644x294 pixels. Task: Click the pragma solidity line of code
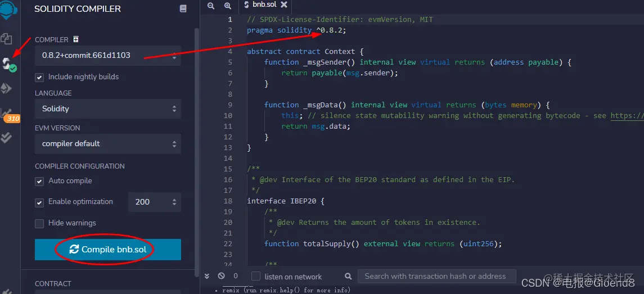296,30
